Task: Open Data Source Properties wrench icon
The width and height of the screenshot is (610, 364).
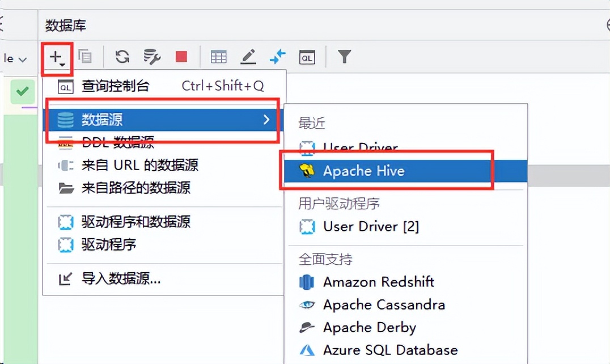Action: 152,57
